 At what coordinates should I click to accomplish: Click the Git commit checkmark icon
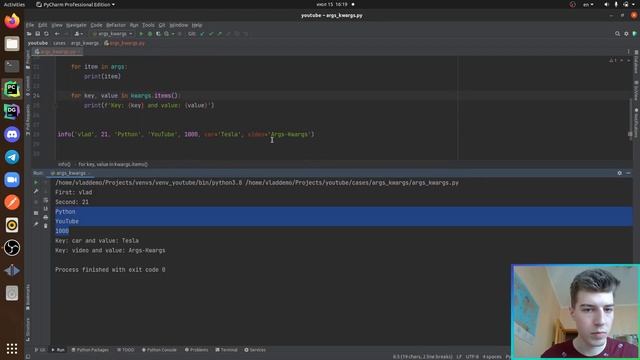[211, 34]
